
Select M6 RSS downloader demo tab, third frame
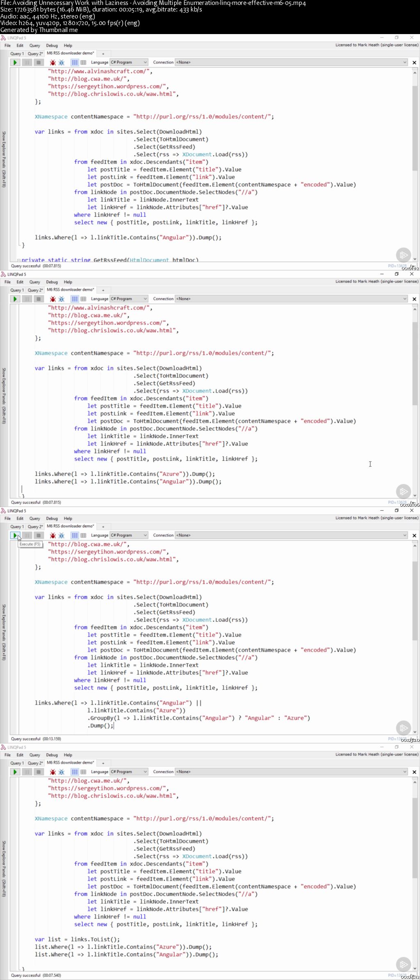(x=71, y=526)
